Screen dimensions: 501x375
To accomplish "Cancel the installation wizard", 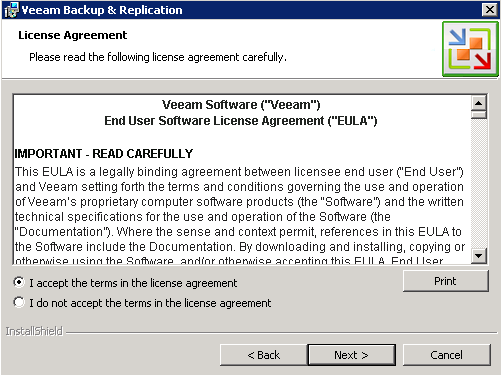I will point(446,355).
